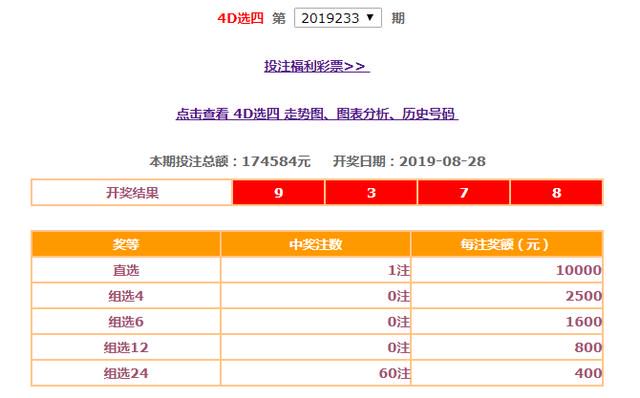640x398 pixels.
Task: Select the 组选6 row label
Action: [126, 322]
